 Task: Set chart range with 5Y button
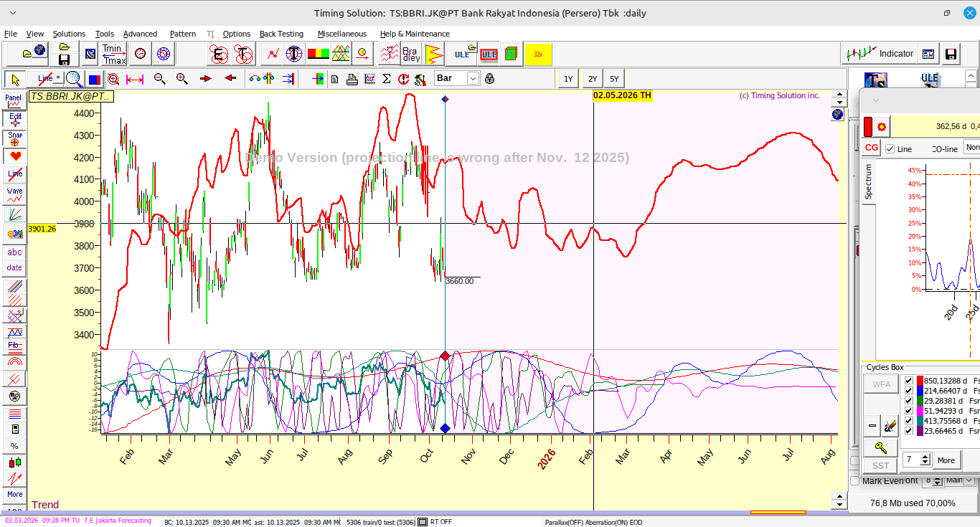(614, 79)
